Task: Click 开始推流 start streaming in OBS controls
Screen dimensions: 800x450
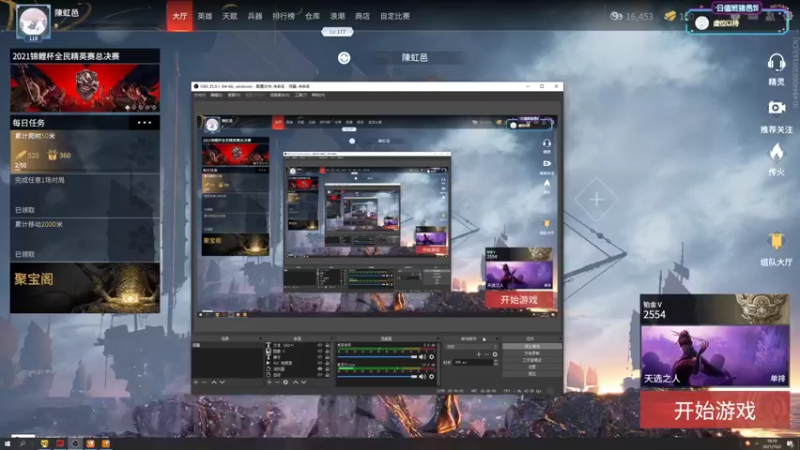Action: (532, 346)
